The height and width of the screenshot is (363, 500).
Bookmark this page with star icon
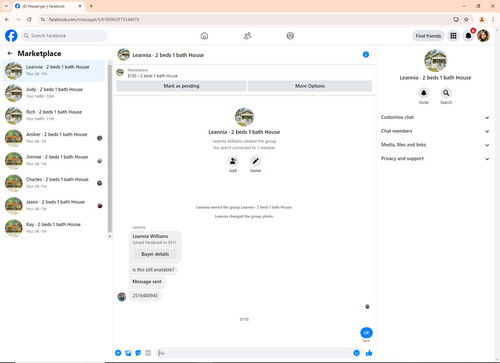[x=466, y=20]
